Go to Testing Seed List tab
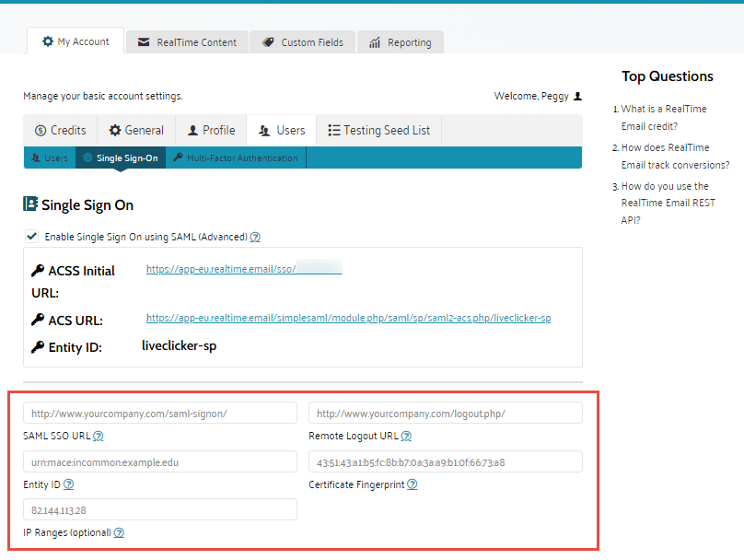The image size is (744, 560). pos(378,131)
